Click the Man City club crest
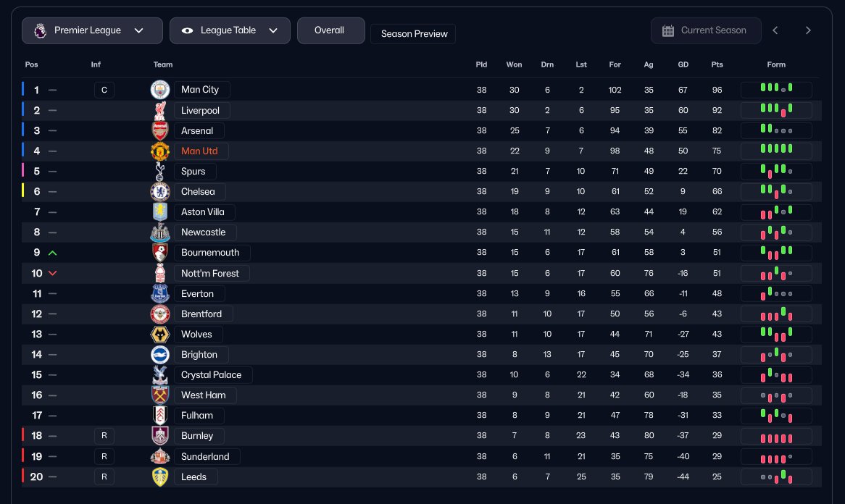The height and width of the screenshot is (504, 845). click(160, 90)
